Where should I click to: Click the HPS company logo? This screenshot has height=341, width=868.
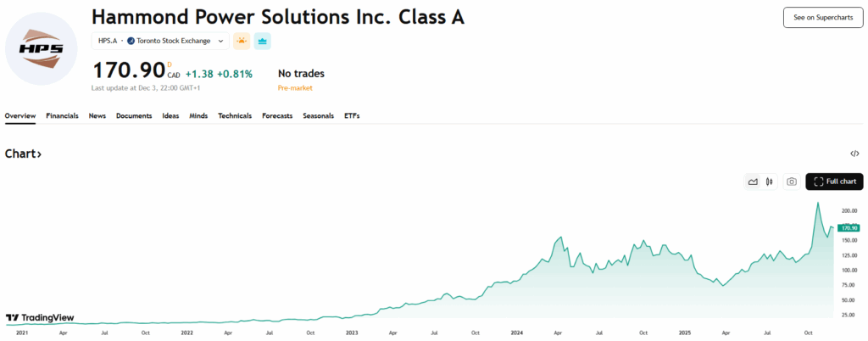pyautogui.click(x=42, y=48)
